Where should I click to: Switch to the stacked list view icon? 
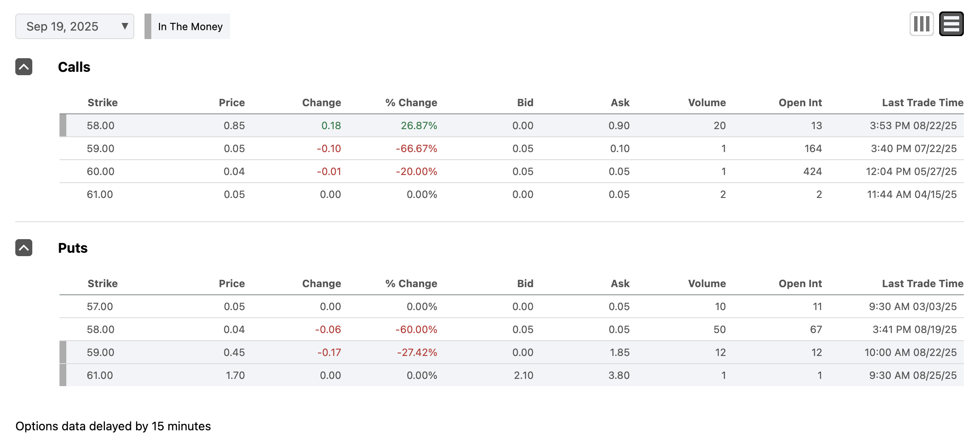click(951, 24)
